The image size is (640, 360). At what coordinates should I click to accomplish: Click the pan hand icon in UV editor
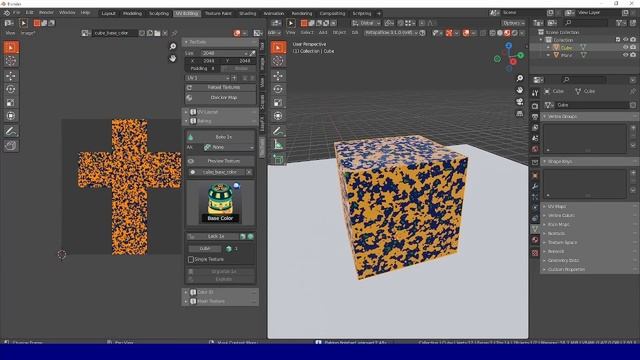[173, 59]
